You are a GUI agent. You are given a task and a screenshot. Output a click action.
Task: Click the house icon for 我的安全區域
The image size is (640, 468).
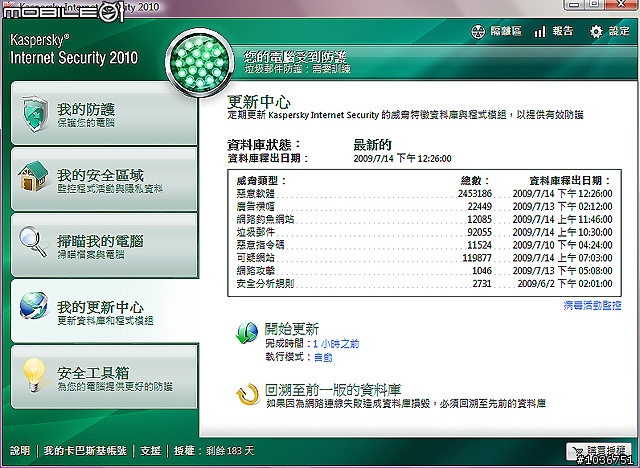33,176
